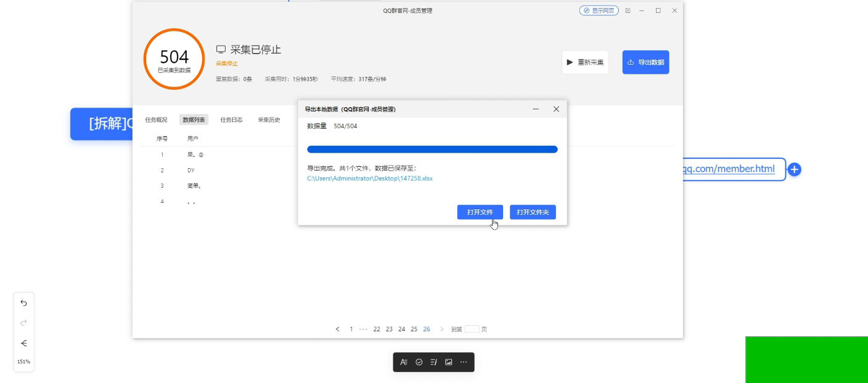Screen dimensions: 868x383
Task: Click the text format icon in the dark toolbar
Action: click(x=404, y=362)
